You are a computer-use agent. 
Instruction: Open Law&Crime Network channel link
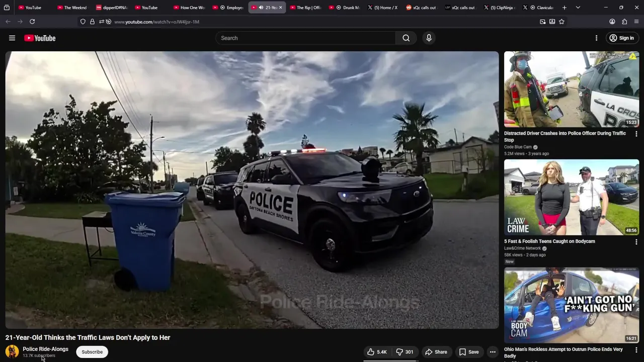tap(522, 248)
